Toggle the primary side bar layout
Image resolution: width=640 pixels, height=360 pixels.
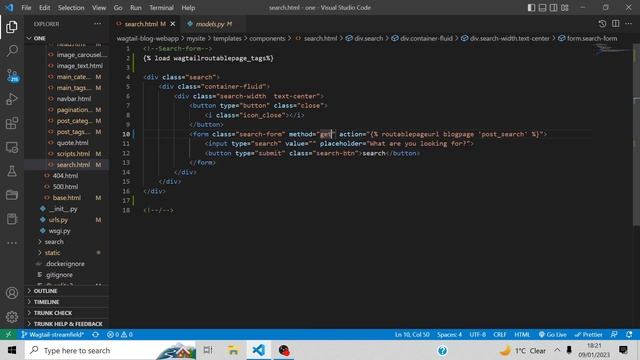point(531,8)
